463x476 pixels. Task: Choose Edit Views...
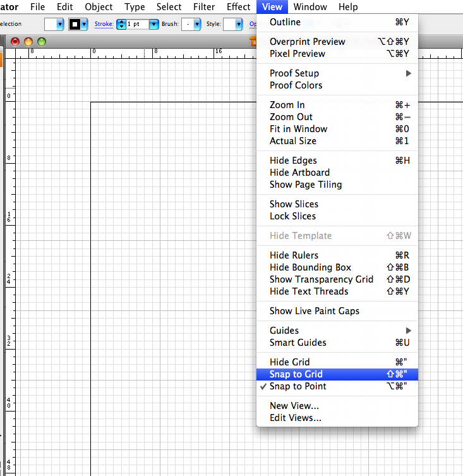(x=337, y=418)
